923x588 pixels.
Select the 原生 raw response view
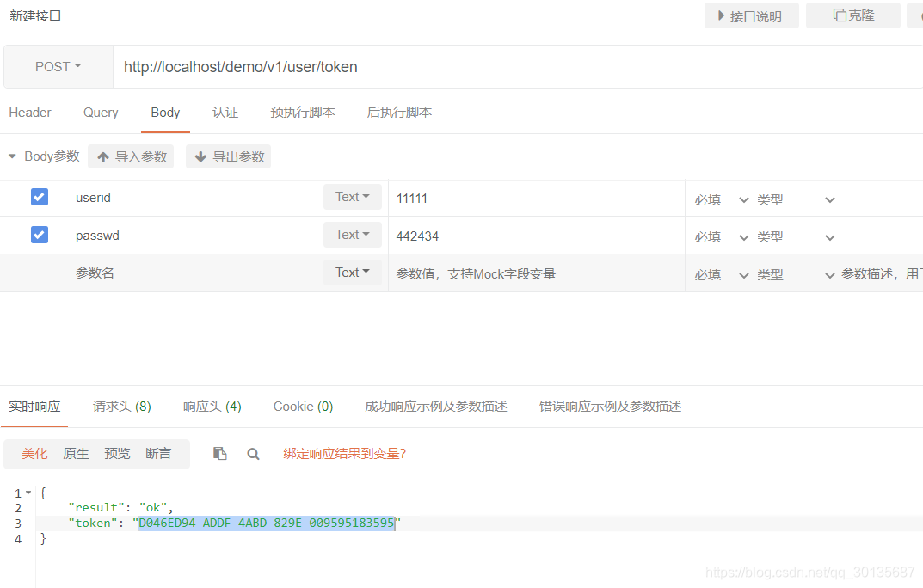tap(76, 453)
